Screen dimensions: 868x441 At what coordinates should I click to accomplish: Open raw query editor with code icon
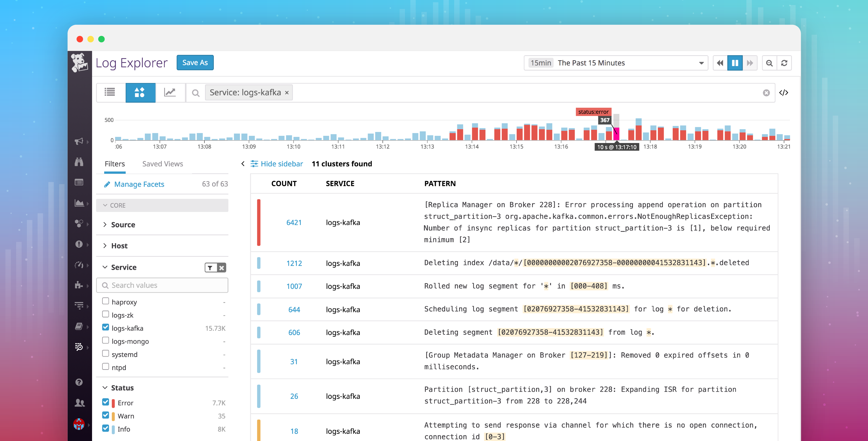click(784, 93)
